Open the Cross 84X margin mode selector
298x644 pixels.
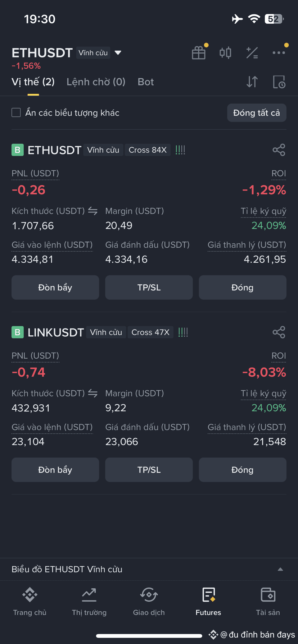(x=148, y=150)
